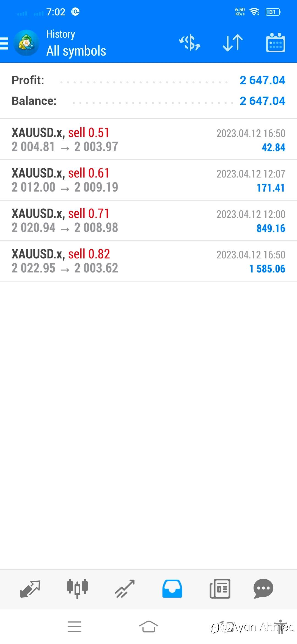Tap the XAUUSD.x sell 0.71 trade row
This screenshot has width=297, height=644.
148,220
